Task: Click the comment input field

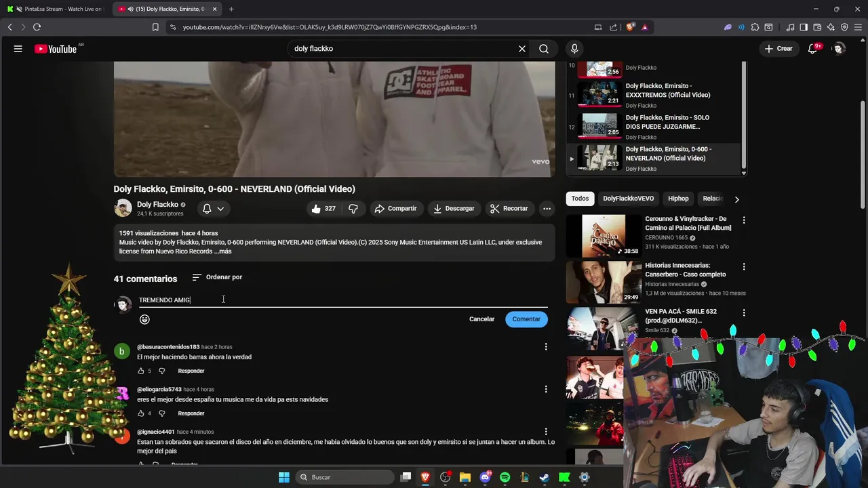Action: point(342,300)
